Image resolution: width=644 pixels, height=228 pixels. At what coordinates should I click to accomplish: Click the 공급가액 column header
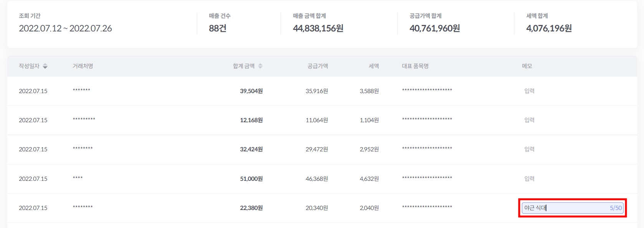click(318, 66)
